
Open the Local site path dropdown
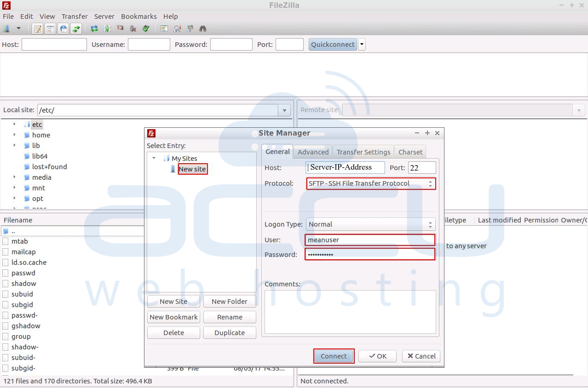click(x=284, y=110)
